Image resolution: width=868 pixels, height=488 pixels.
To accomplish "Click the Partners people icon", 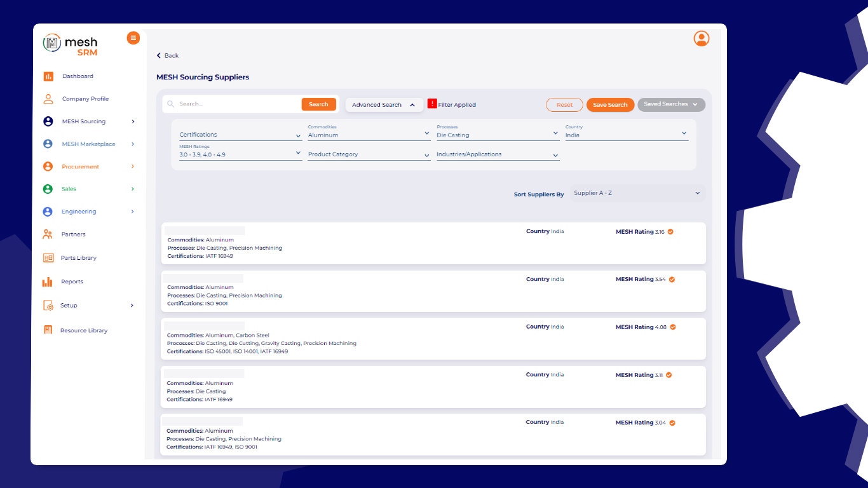I will coord(48,234).
